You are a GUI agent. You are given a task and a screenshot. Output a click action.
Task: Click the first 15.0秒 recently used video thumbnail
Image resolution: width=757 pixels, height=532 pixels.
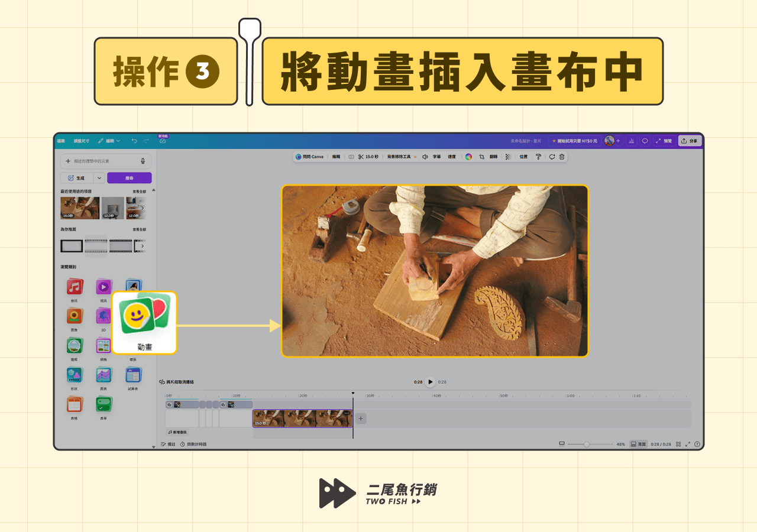(80, 208)
